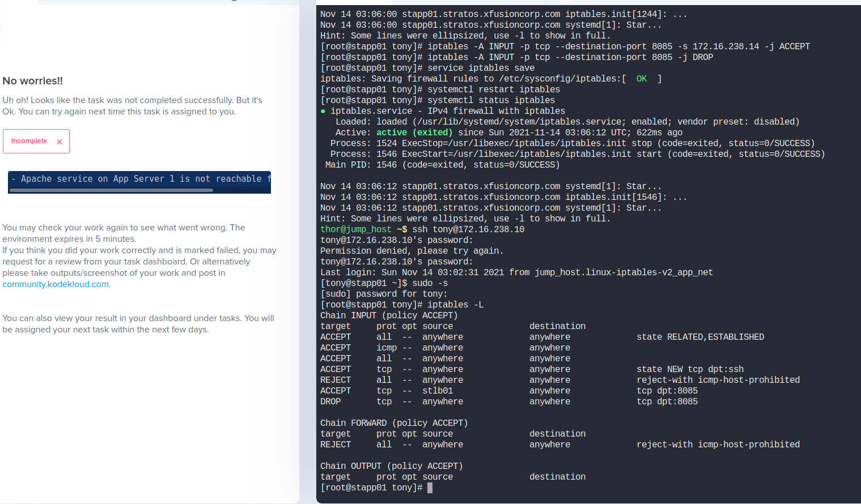Select the stlb01 source rule row
This screenshot has width=861, height=504.
tap(509, 391)
